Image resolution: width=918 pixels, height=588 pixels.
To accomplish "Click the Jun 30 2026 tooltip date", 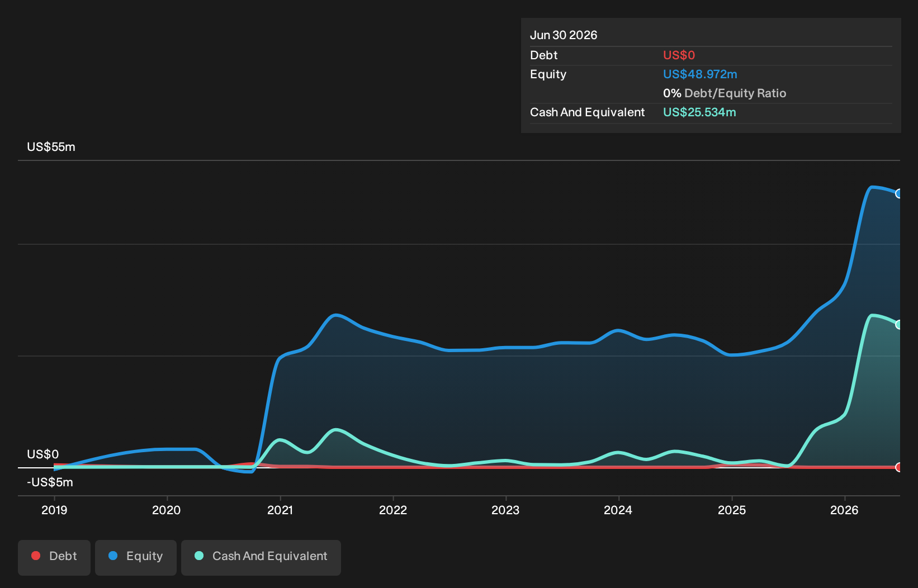I will (x=564, y=35).
